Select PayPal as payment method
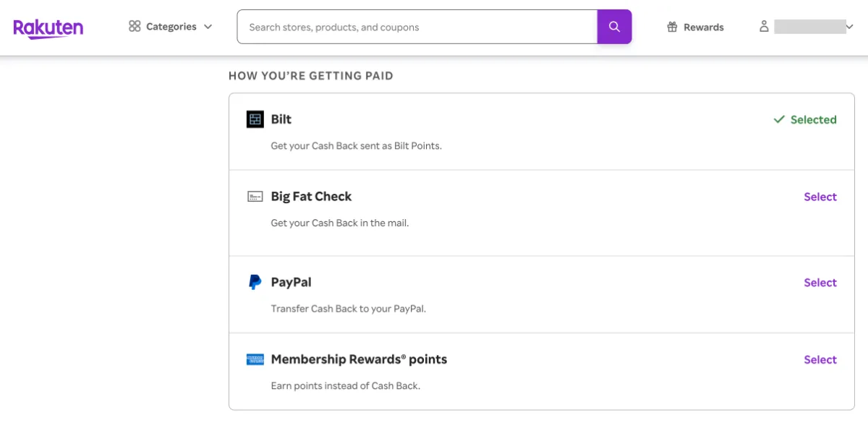 coord(820,283)
